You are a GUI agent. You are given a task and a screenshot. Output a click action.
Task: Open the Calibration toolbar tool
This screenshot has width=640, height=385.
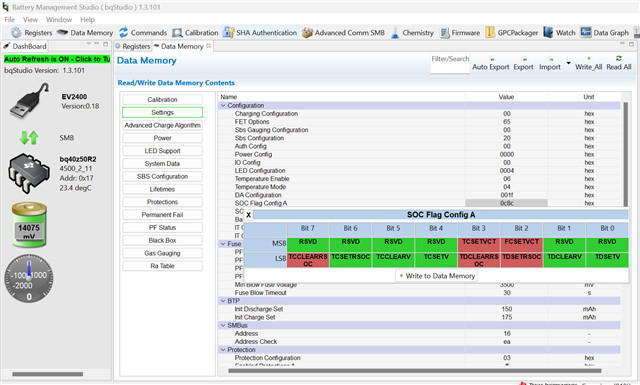tap(195, 33)
